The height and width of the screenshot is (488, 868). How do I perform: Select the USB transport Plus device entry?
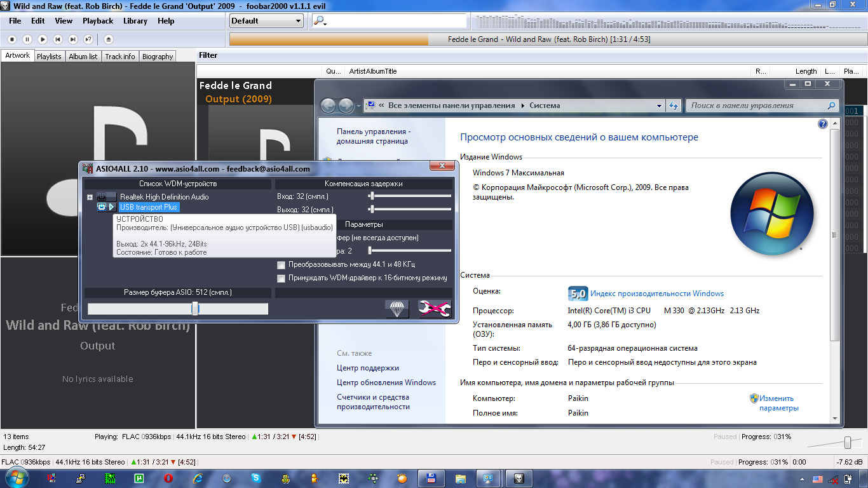(x=149, y=207)
